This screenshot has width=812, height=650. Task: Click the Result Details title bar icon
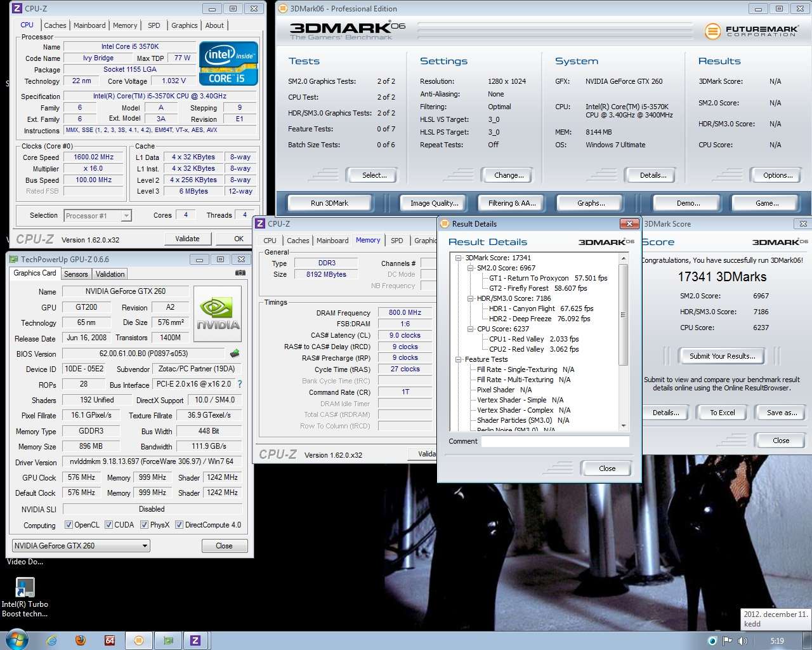(445, 223)
